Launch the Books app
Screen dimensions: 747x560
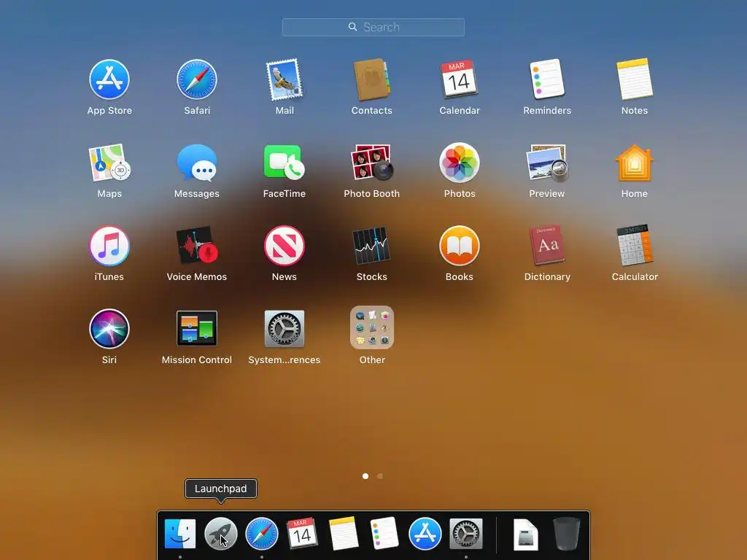pyautogui.click(x=460, y=246)
